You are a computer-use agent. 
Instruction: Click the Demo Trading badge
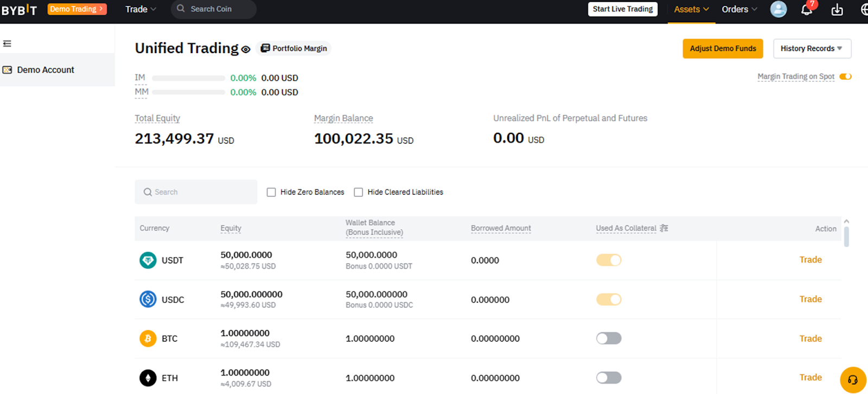[77, 9]
